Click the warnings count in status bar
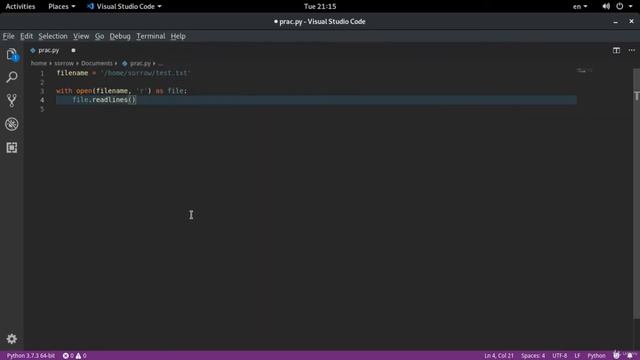640x360 pixels. click(81, 356)
